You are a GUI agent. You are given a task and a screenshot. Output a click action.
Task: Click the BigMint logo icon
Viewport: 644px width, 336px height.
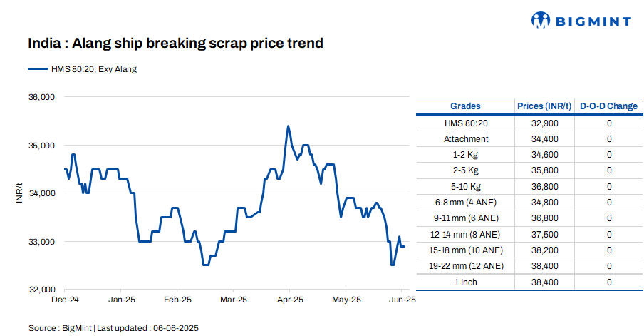541,21
